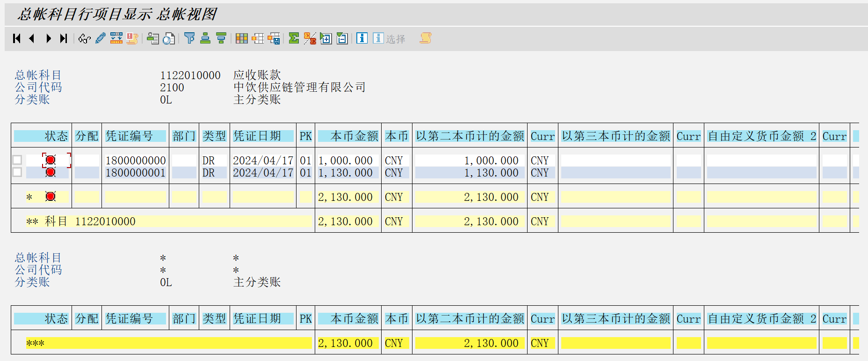Click the local amount 1,000.000 cell

[348, 161]
